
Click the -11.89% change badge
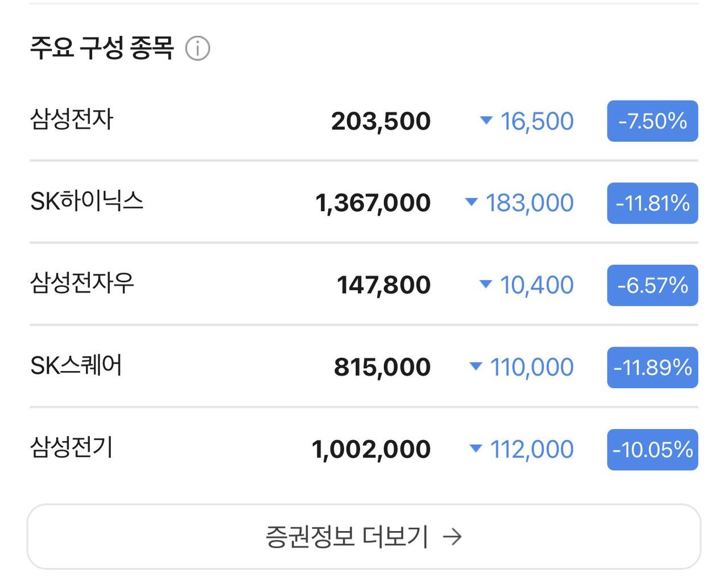[652, 368]
